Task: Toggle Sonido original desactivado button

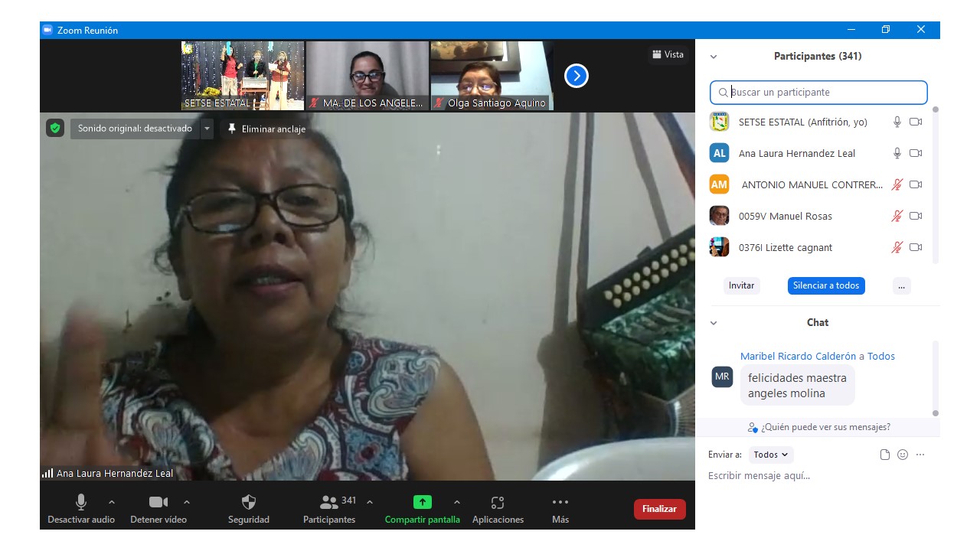Action: (x=135, y=129)
